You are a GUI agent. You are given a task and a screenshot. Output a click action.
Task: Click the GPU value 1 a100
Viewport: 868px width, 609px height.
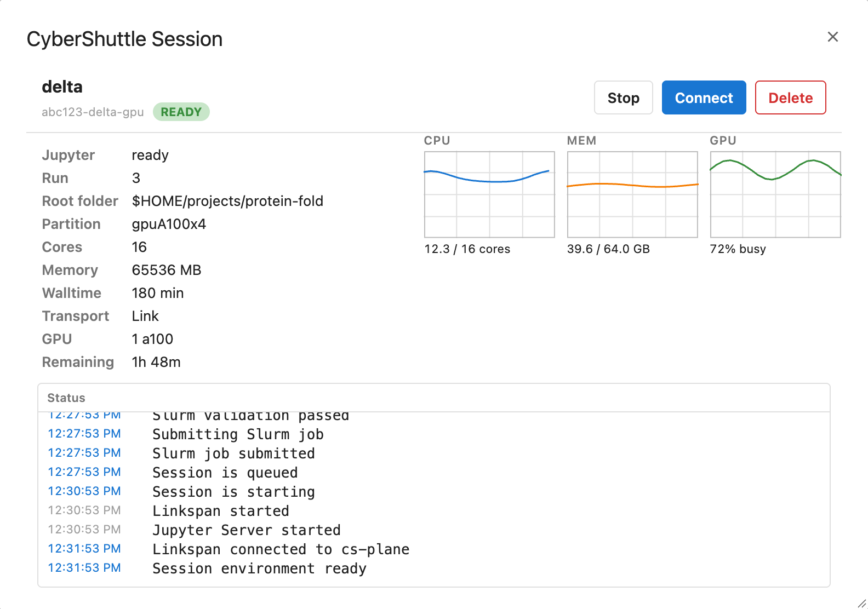point(152,339)
